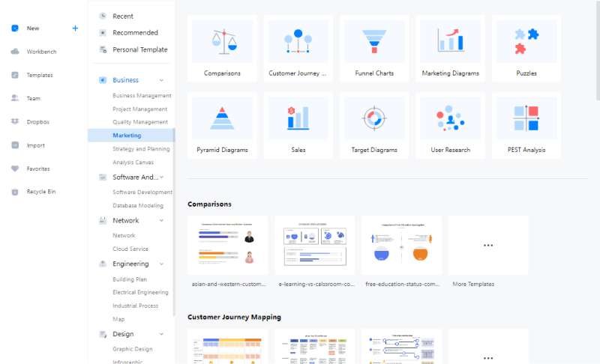Image resolution: width=600 pixels, height=364 pixels.
Task: Select Software Development subcategory
Action: click(142, 192)
